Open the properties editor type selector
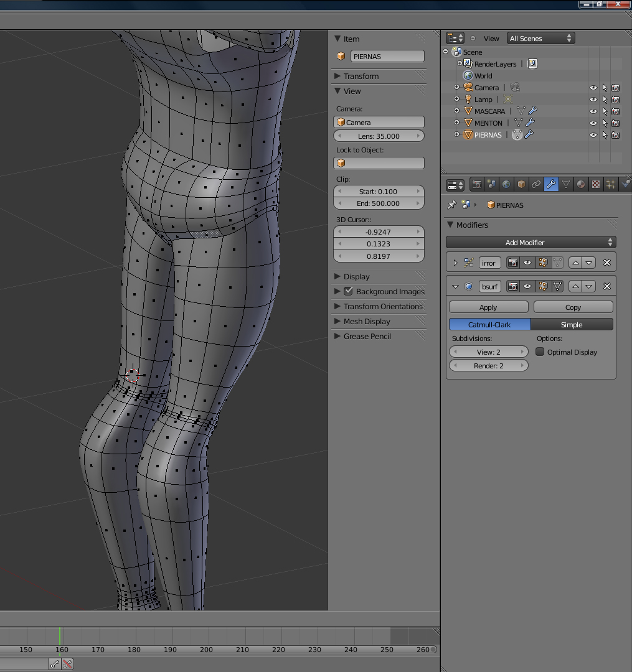The image size is (632, 672). 455,185
